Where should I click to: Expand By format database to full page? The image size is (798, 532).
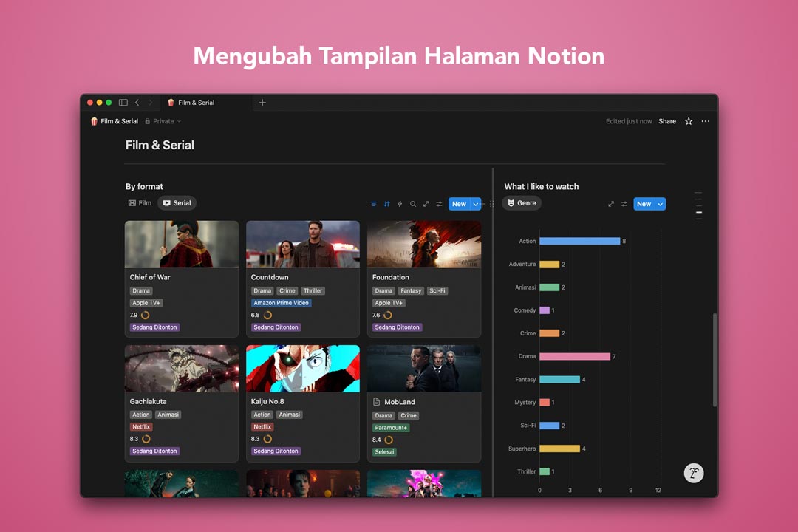(426, 204)
